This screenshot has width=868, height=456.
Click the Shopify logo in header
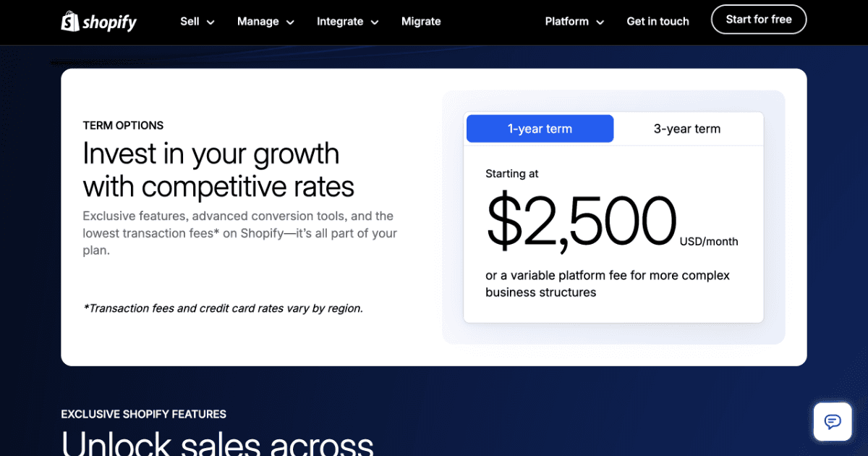[x=99, y=22]
